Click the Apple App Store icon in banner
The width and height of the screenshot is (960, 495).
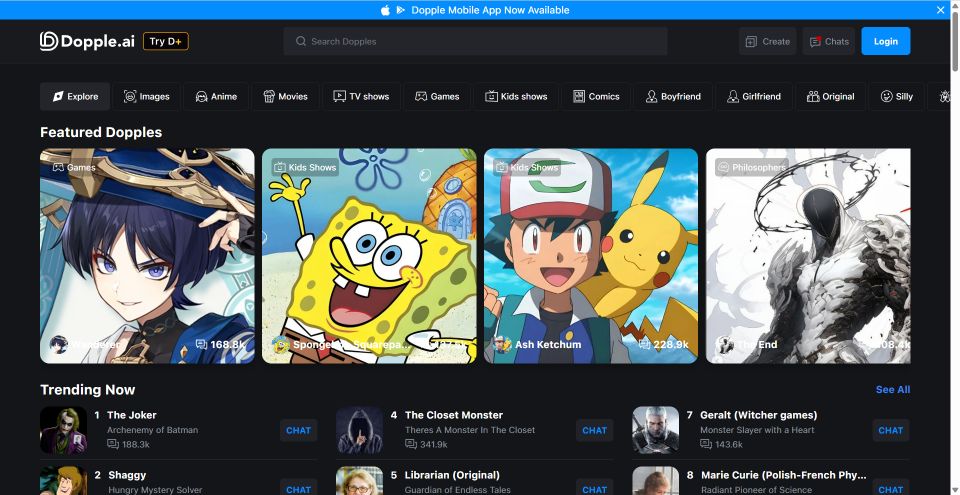click(385, 10)
